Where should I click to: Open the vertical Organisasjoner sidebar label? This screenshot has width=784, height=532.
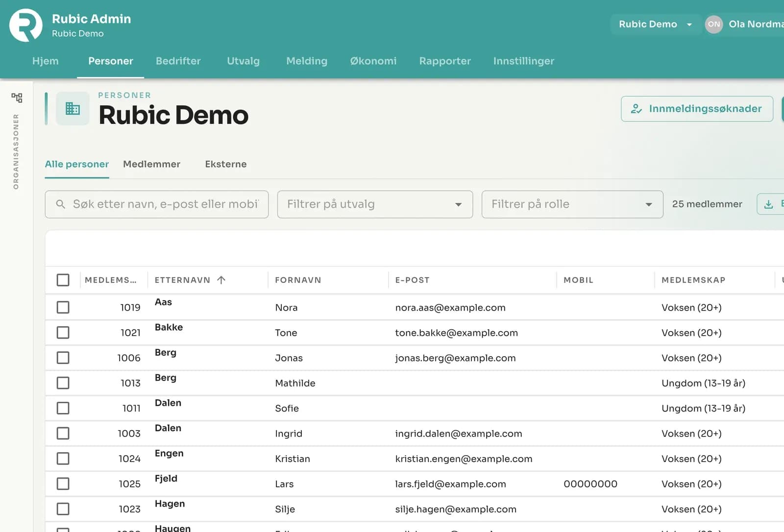[16, 151]
